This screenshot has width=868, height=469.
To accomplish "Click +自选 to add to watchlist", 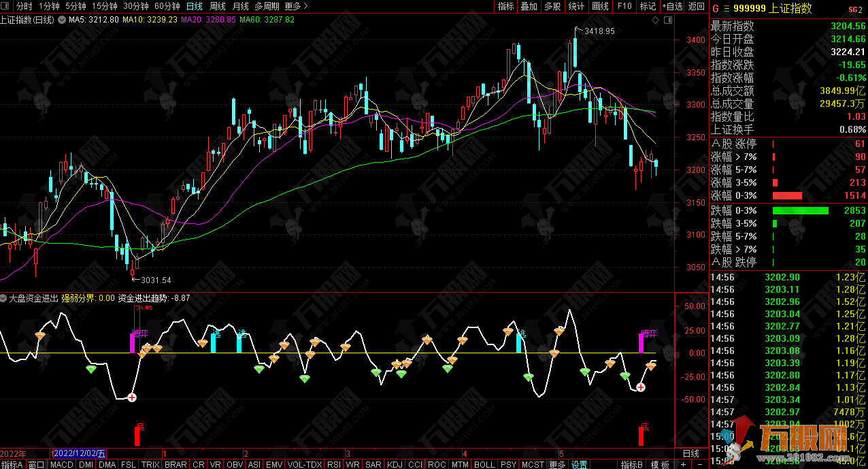I will point(671,6).
